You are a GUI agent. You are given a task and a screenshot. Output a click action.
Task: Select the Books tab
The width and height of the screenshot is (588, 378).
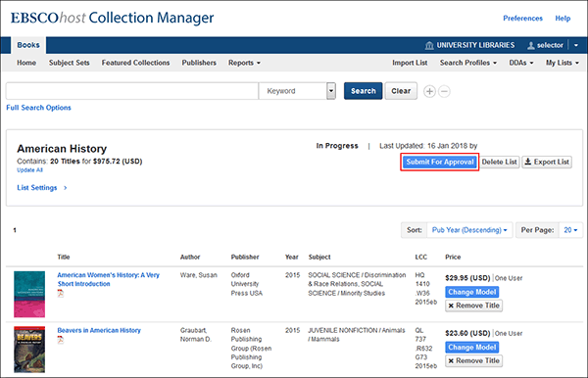(28, 45)
